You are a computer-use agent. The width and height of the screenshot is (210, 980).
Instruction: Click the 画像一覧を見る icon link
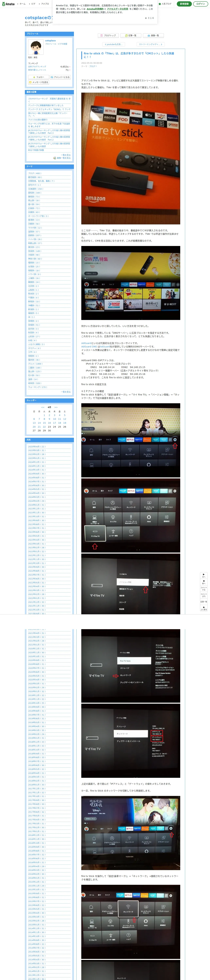click(62, 158)
